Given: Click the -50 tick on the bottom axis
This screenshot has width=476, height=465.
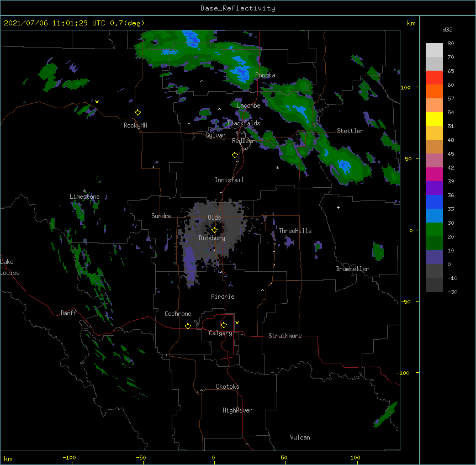Looking at the screenshot, I should coord(141,457).
